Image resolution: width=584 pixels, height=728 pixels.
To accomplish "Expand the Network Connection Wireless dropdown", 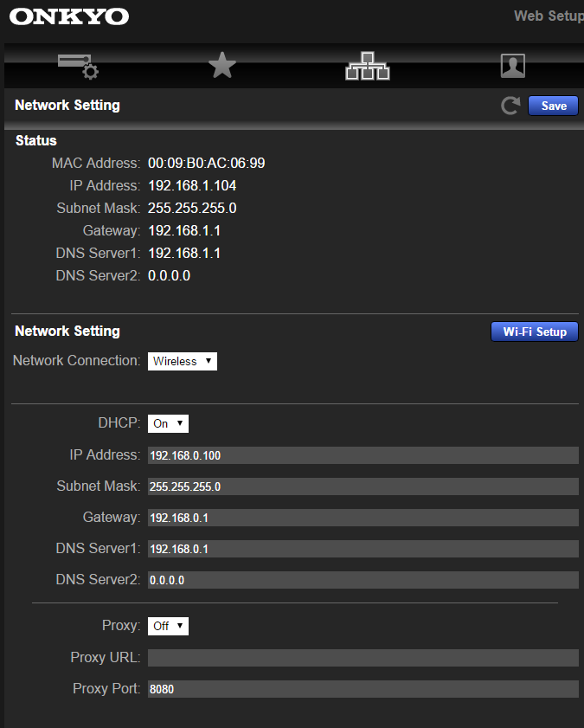I will (183, 361).
